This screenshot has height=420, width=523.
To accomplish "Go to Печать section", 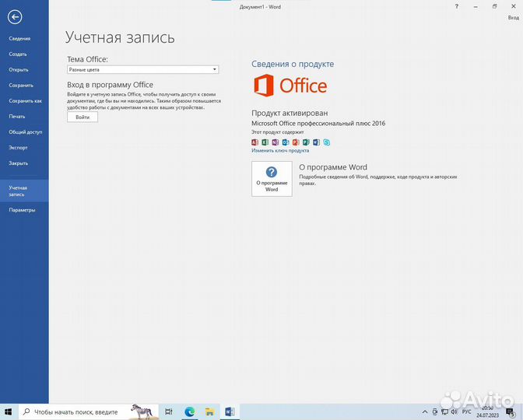I will pos(17,117).
